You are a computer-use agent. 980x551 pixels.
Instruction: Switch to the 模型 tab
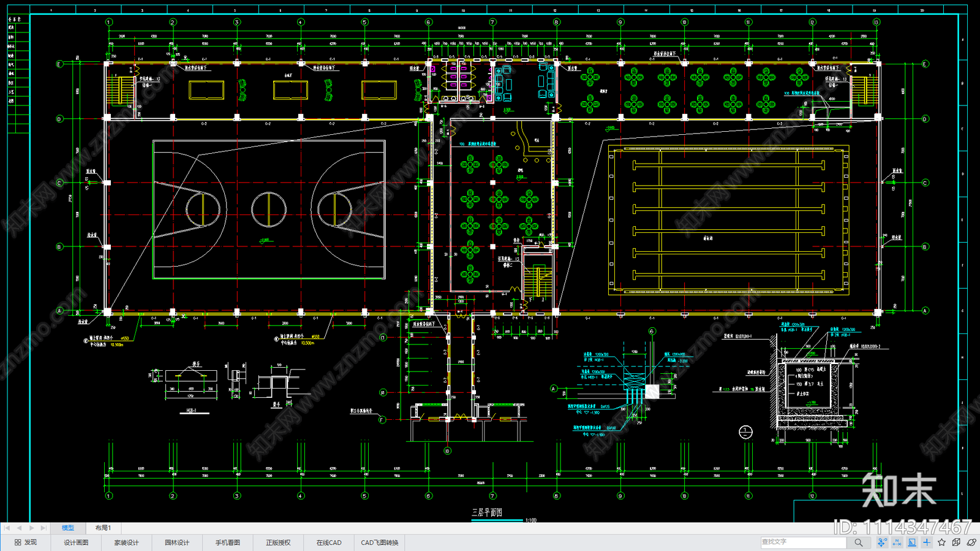(x=67, y=528)
